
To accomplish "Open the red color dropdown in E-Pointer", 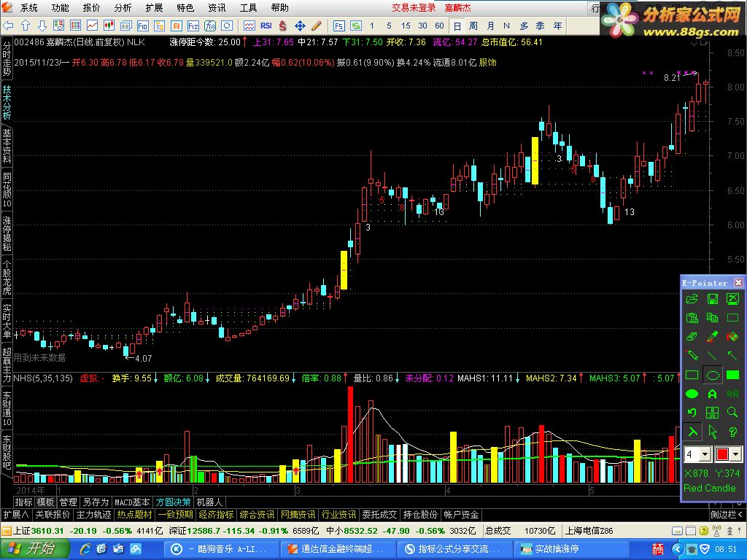I will click(736, 454).
